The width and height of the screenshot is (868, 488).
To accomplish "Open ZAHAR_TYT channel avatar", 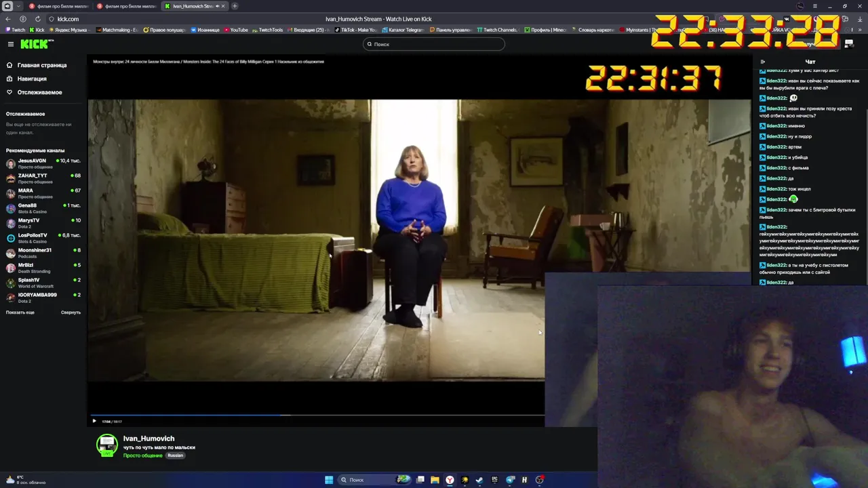I will point(11,178).
